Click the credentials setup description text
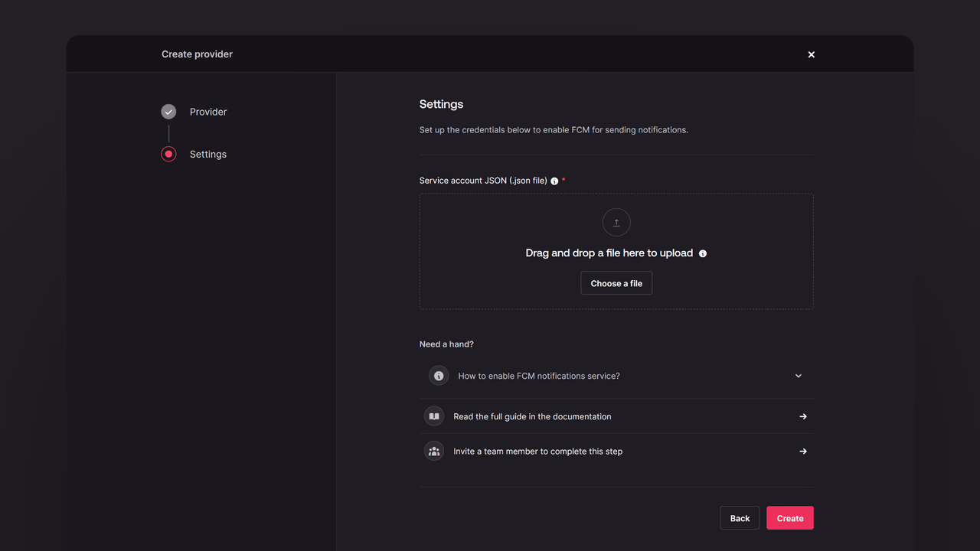The width and height of the screenshot is (980, 551). pyautogui.click(x=554, y=130)
